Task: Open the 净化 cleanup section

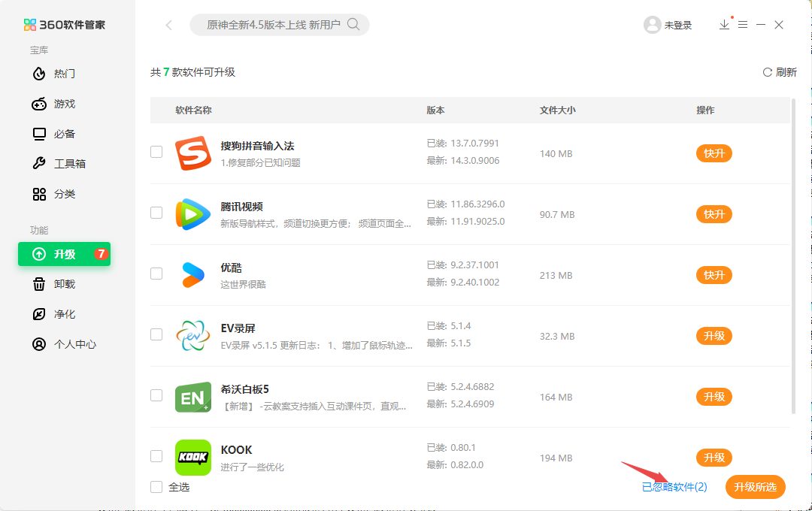Action: [54, 314]
